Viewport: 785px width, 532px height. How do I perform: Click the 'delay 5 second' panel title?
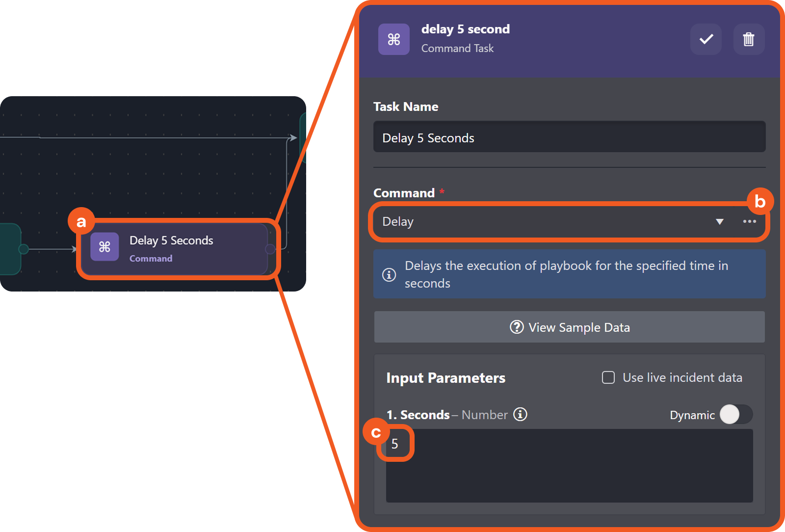(465, 29)
